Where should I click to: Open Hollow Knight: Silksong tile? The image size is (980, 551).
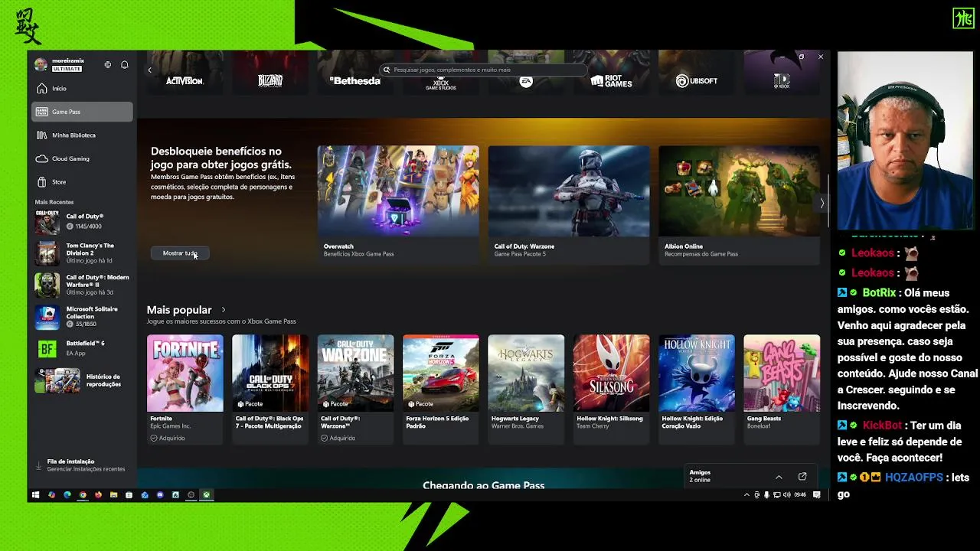click(x=612, y=389)
